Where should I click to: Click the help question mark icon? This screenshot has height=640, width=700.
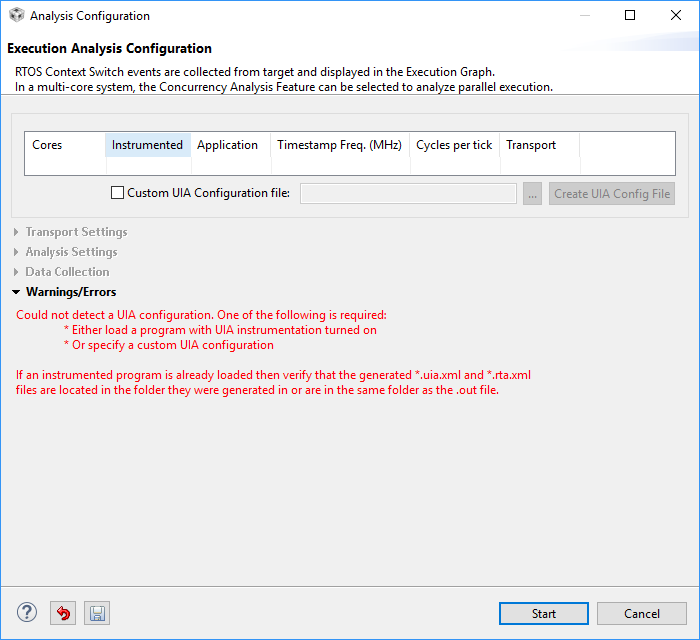point(27,613)
